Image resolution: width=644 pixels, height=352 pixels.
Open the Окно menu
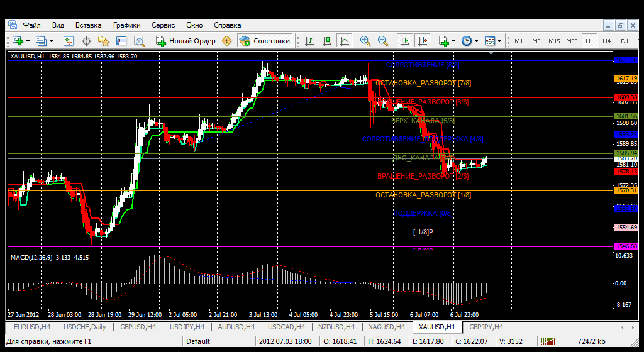(x=194, y=25)
